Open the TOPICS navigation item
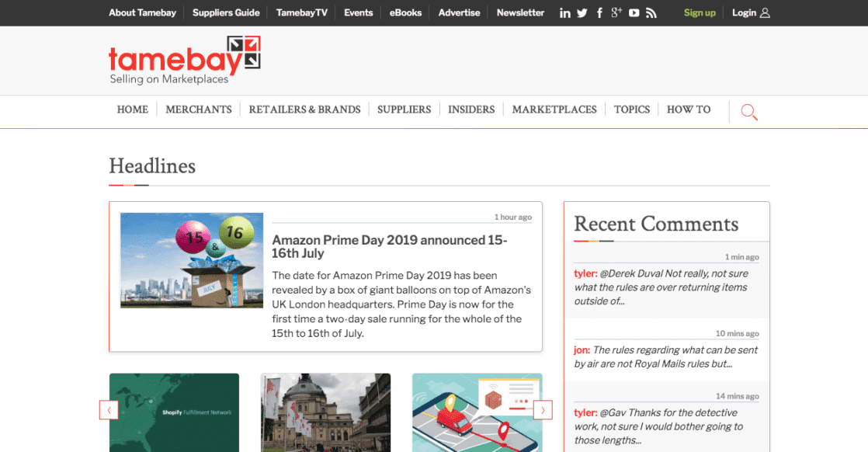Image resolution: width=868 pixels, height=452 pixels. [x=632, y=110]
